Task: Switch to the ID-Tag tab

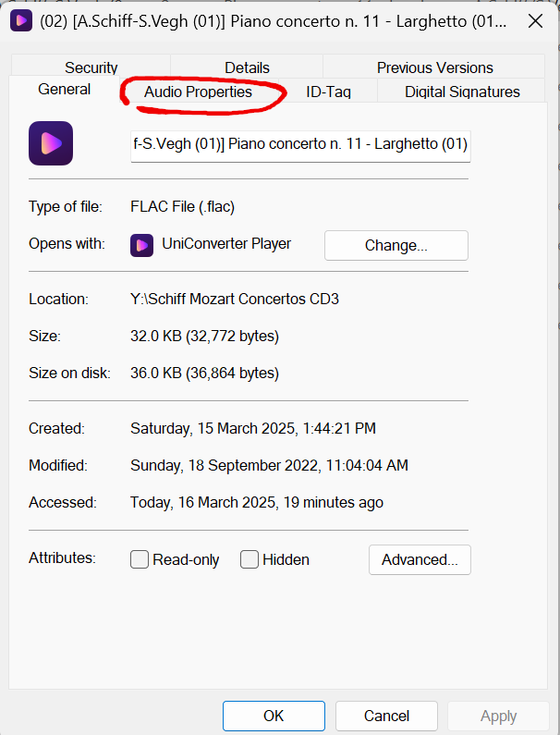Action: 328,92
